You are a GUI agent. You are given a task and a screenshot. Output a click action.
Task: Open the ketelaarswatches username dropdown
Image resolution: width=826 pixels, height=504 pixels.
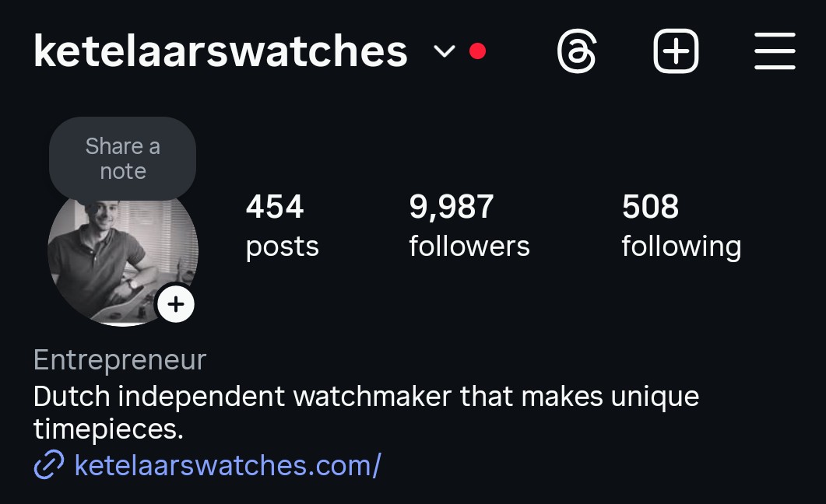tap(221, 51)
